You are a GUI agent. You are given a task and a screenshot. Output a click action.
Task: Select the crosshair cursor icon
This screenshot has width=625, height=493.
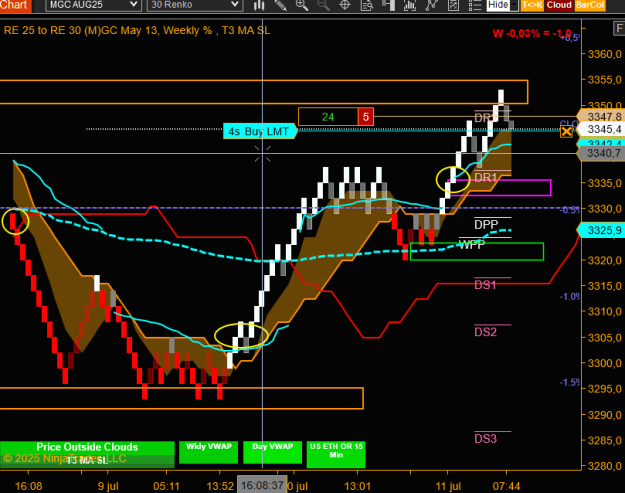[344, 5]
